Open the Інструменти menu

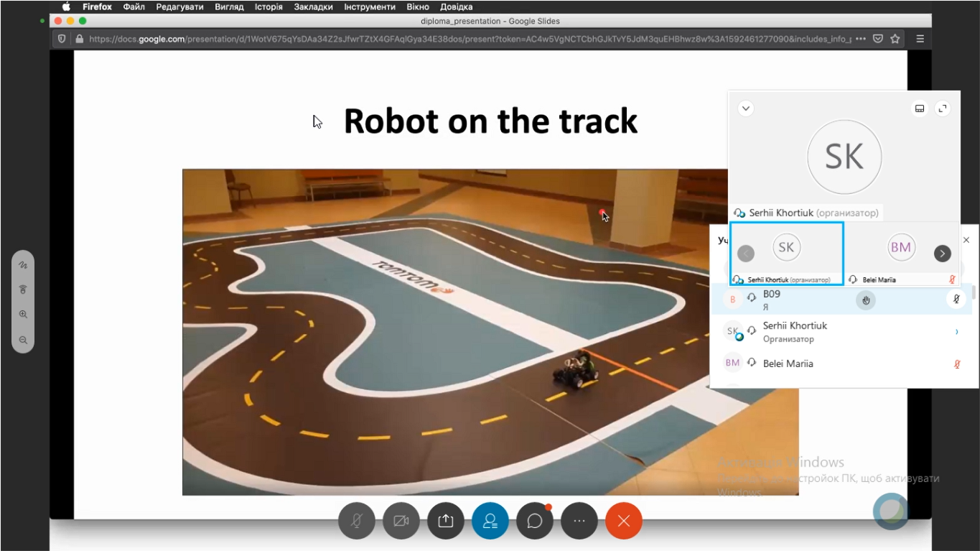(x=369, y=6)
